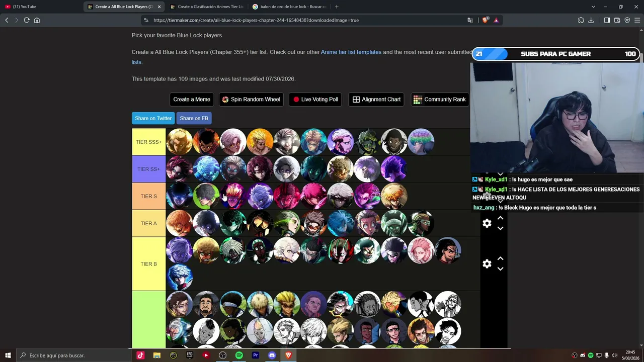Close the All Blue Lock Players tab

point(159,7)
